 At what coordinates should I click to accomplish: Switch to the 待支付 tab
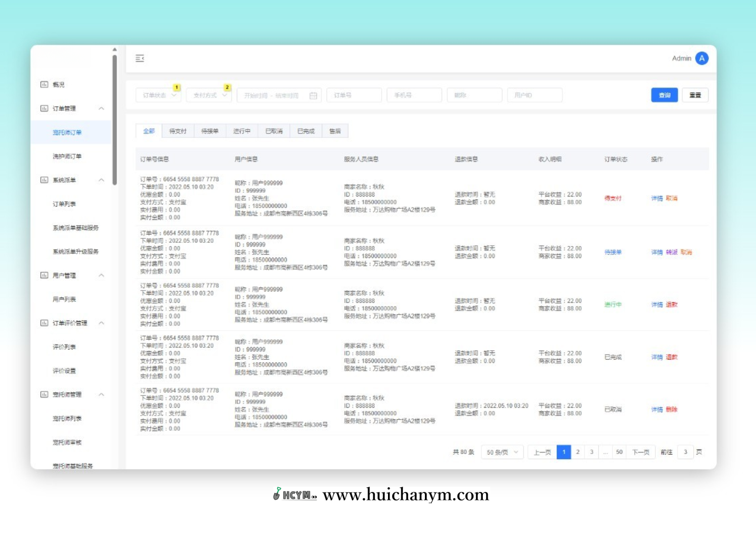(178, 131)
